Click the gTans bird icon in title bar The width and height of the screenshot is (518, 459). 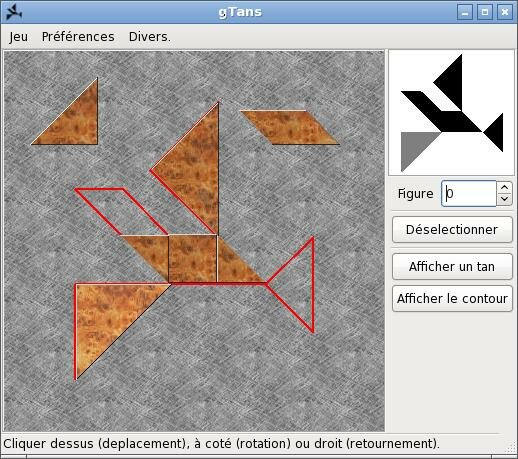click(x=14, y=12)
